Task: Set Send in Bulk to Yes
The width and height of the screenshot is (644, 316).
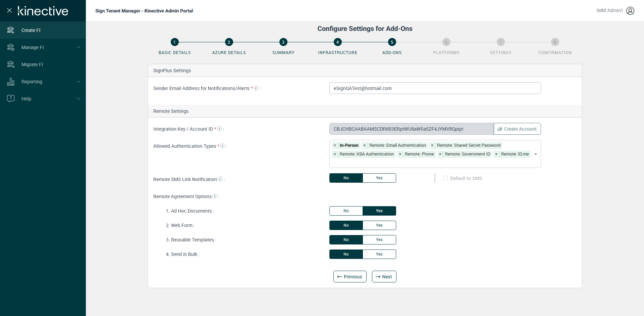Action: coord(379,254)
